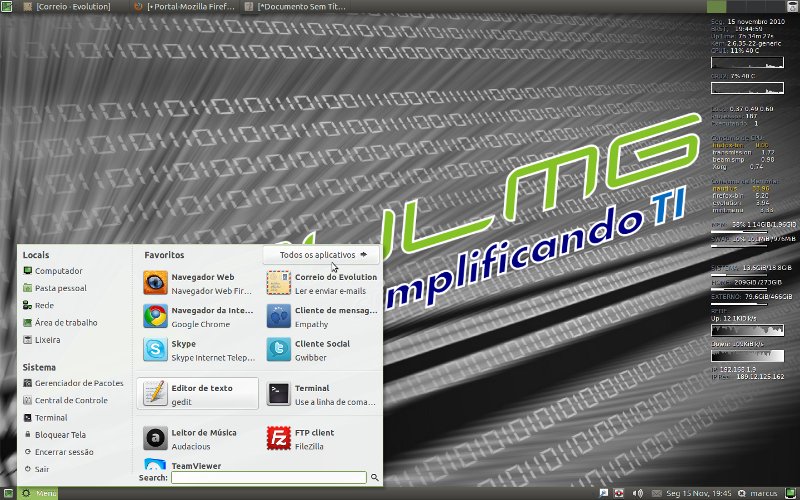This screenshot has width=800, height=500.
Task: Open Correio do Evolution mail icon
Action: [279, 283]
